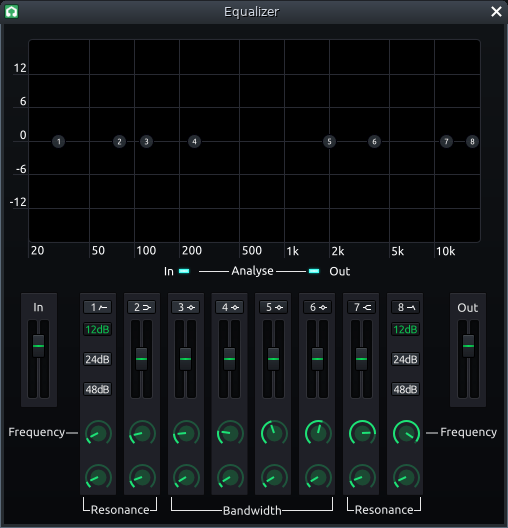Click the In gain fader handle

[38, 346]
